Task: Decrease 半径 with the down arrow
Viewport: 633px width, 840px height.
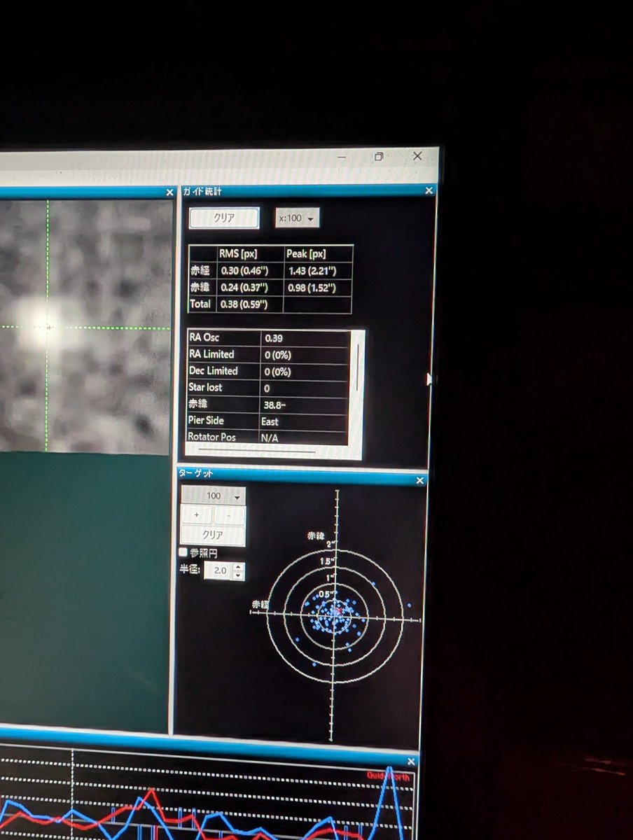Action: tap(238, 575)
